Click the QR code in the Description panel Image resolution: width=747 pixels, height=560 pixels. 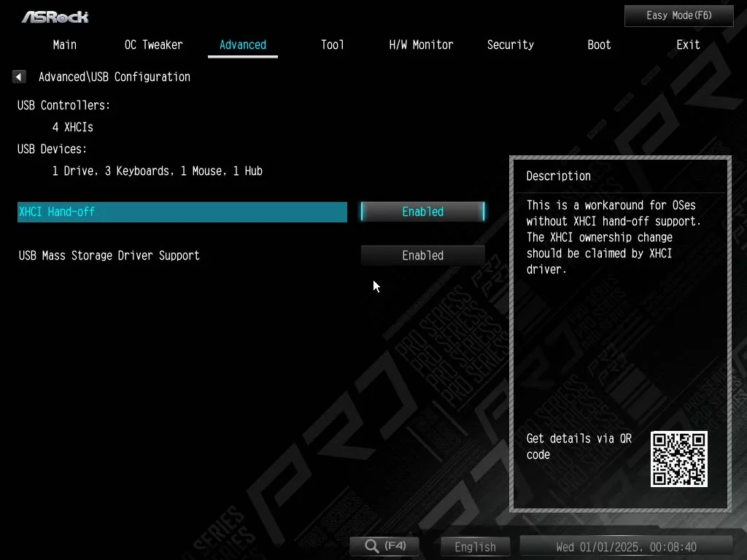[x=678, y=459]
